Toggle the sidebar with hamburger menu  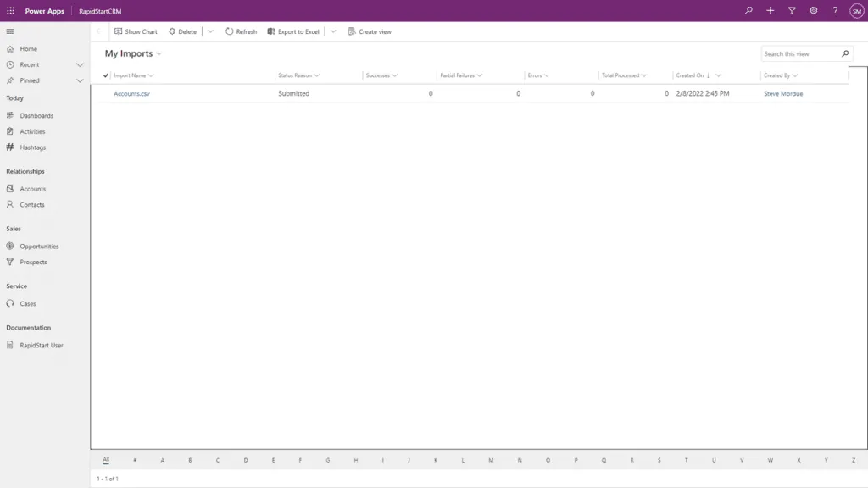point(10,31)
